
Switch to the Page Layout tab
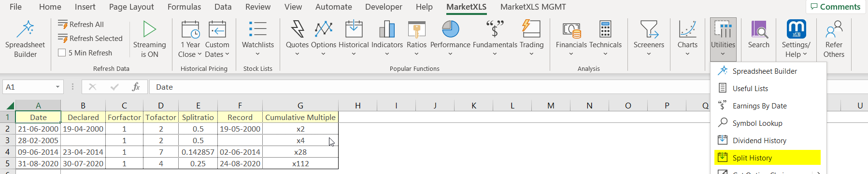131,7
